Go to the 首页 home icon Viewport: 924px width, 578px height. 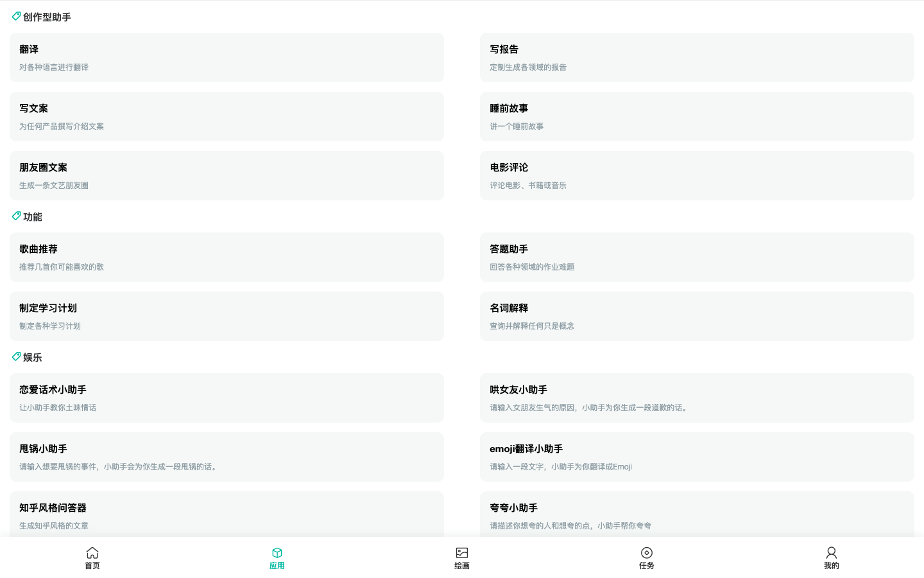(92, 553)
